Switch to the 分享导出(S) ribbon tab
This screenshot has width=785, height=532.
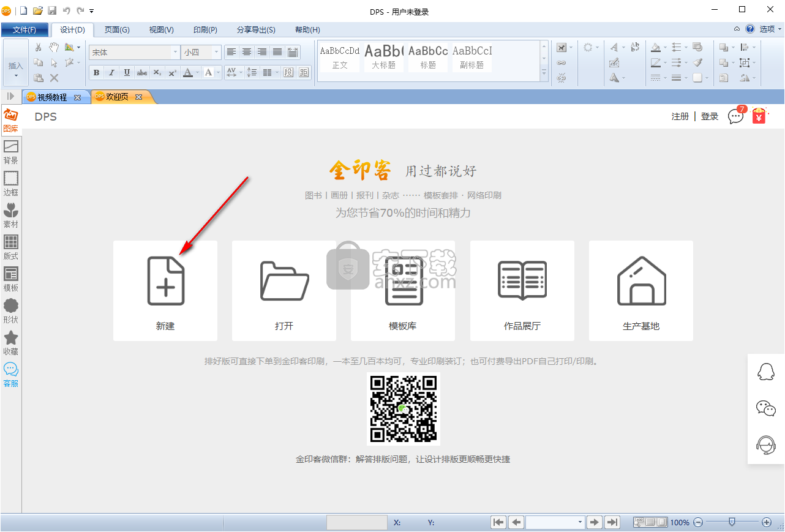click(256, 30)
